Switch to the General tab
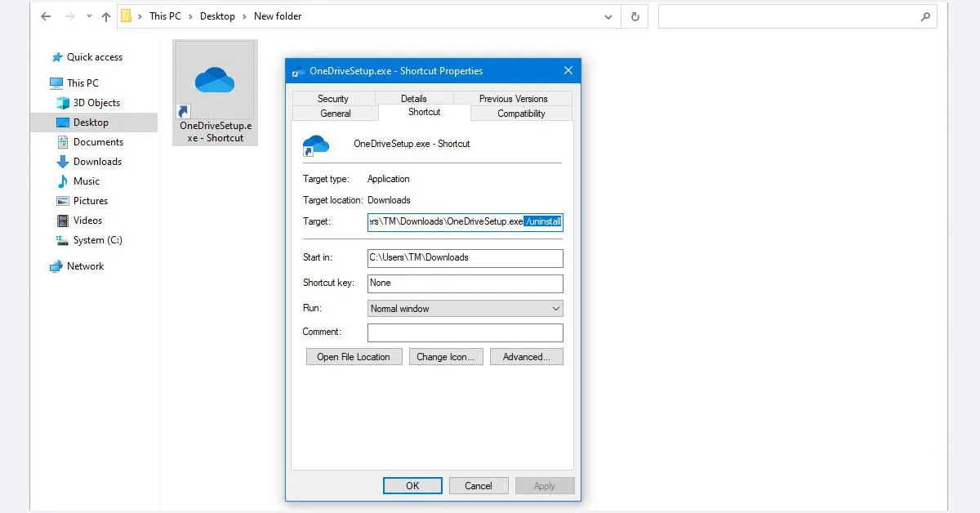980x513 pixels. (336, 114)
